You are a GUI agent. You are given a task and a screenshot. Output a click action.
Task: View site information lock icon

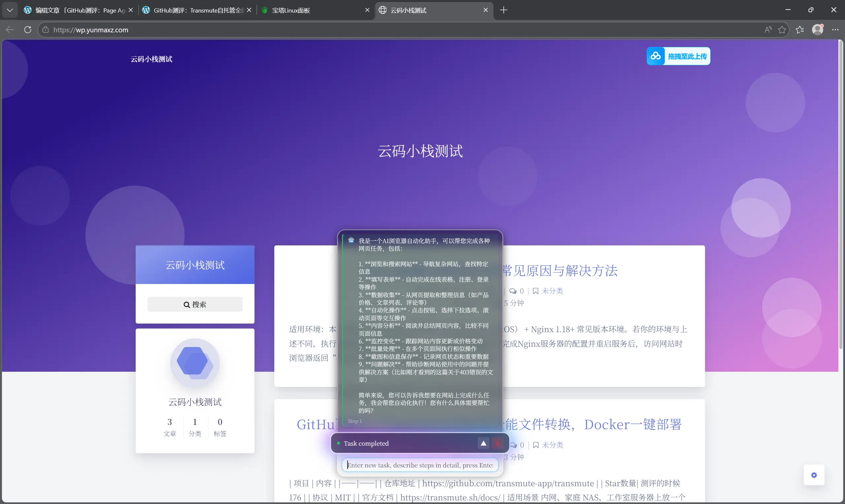click(x=45, y=30)
